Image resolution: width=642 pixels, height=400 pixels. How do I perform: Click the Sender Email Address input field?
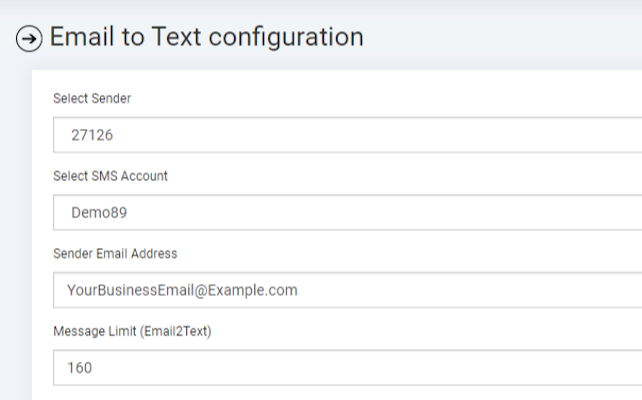[x=345, y=290]
